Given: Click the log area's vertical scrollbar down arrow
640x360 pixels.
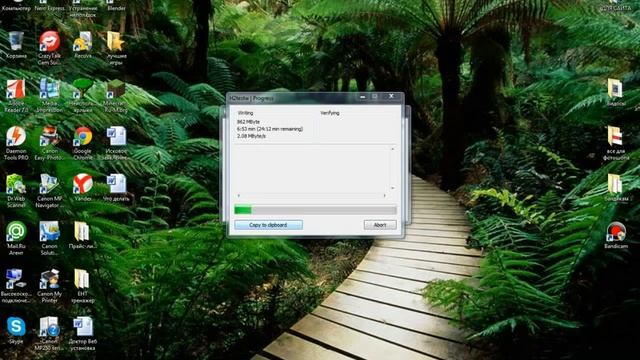Looking at the screenshot, I should (392, 188).
